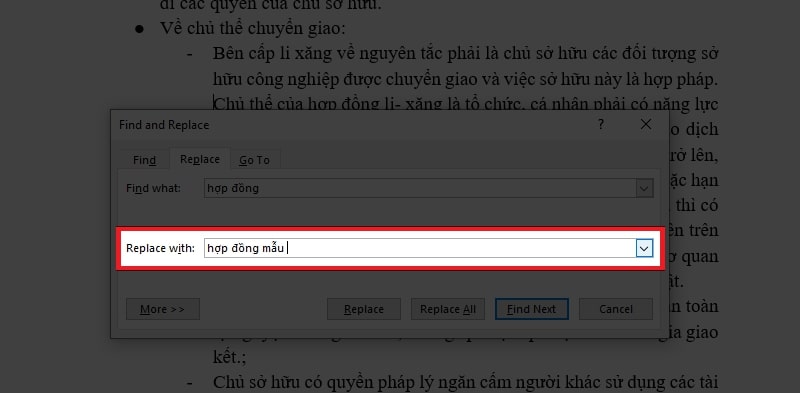Click the Cancel button

pos(616,309)
